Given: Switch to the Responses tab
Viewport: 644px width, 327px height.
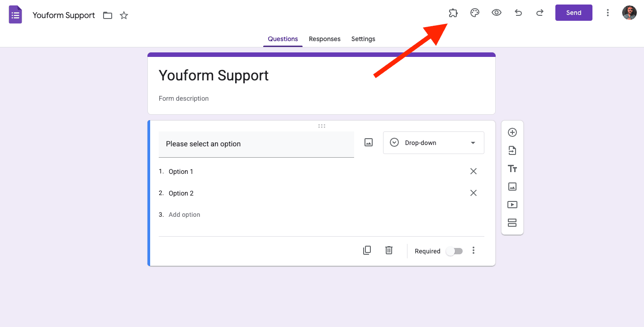Looking at the screenshot, I should (324, 39).
